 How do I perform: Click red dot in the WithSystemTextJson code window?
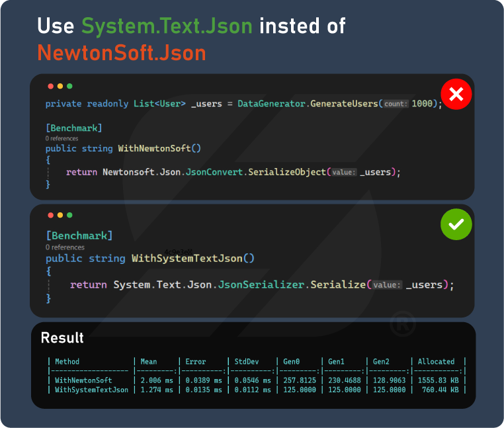pos(50,215)
